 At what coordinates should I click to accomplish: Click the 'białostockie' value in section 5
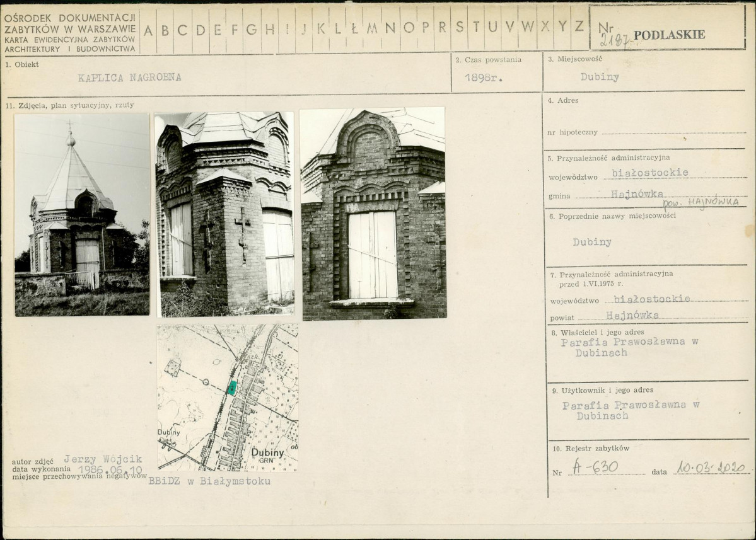point(650,173)
